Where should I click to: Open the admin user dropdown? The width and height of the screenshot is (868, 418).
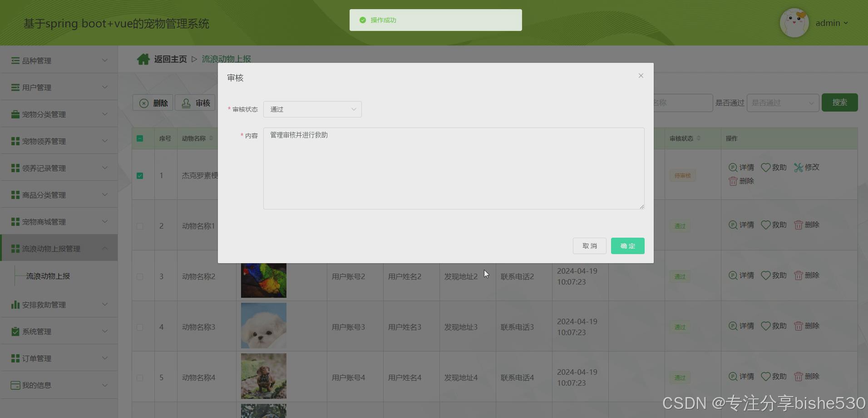(832, 23)
